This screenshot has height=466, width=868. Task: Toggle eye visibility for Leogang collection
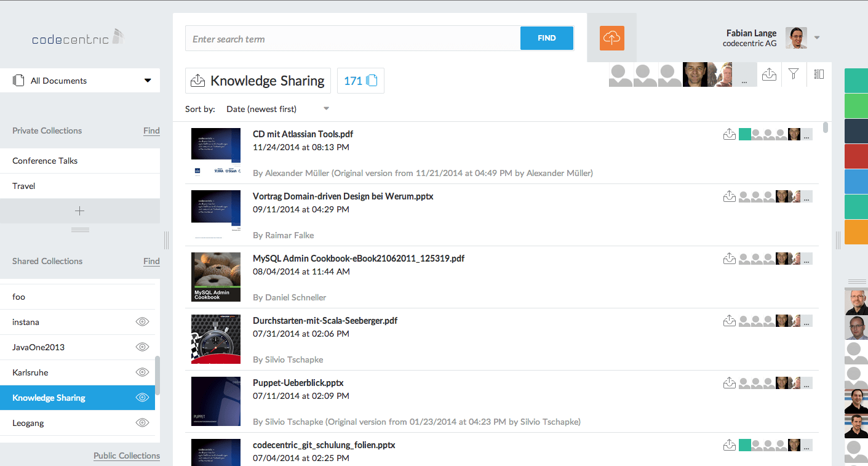pyautogui.click(x=142, y=423)
